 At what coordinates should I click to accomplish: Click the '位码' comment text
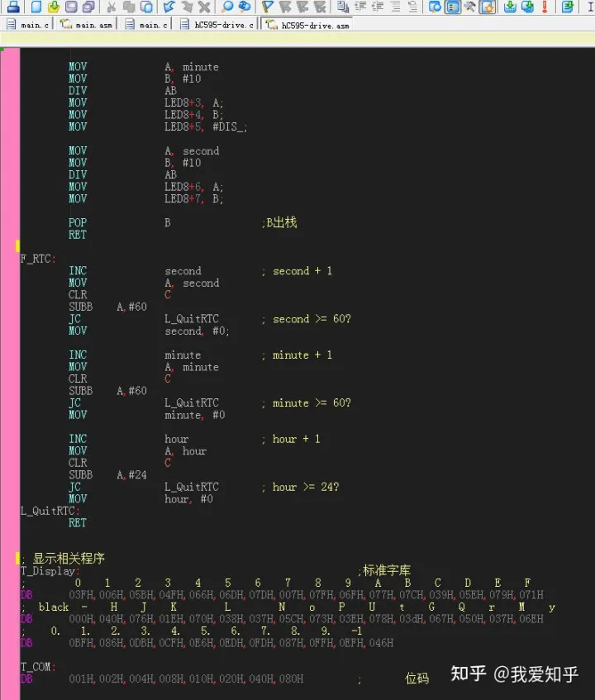[x=416, y=679]
